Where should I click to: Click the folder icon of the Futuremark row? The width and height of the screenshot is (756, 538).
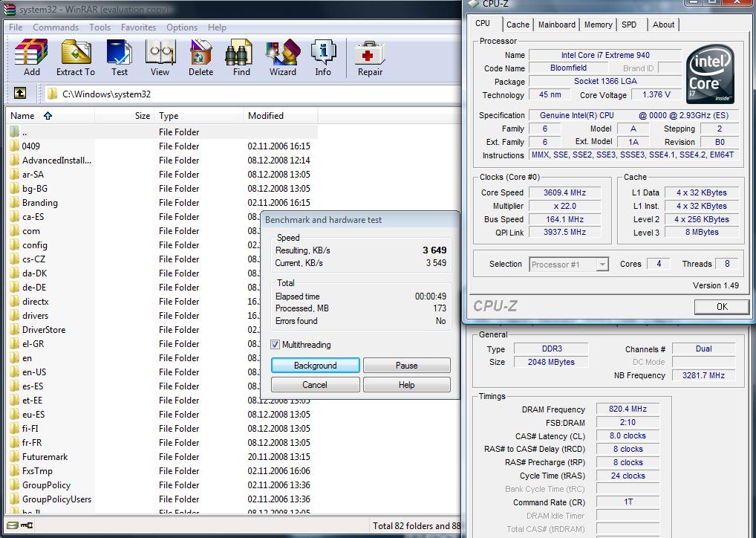(x=14, y=457)
